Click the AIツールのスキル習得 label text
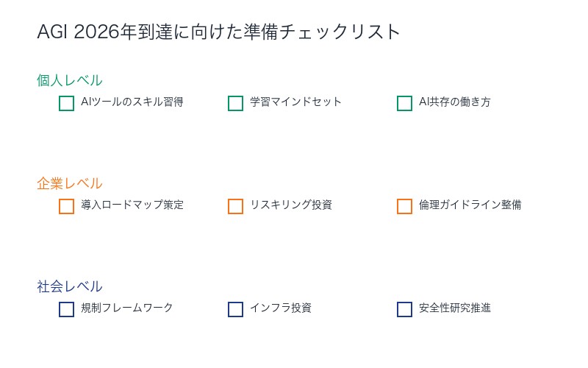 point(132,102)
